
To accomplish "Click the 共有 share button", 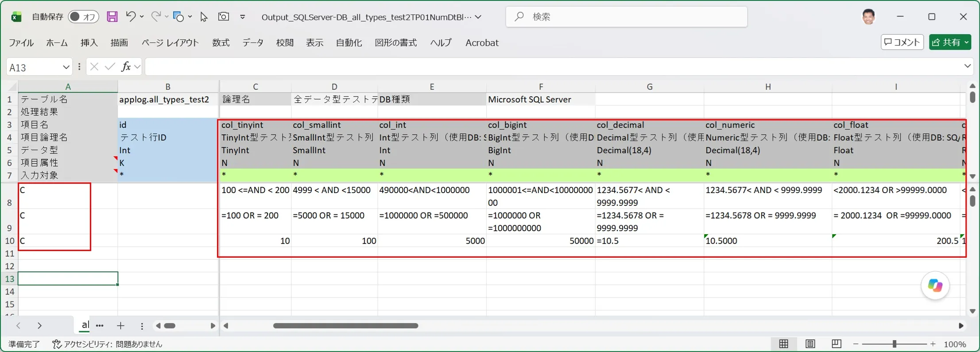I will 950,42.
